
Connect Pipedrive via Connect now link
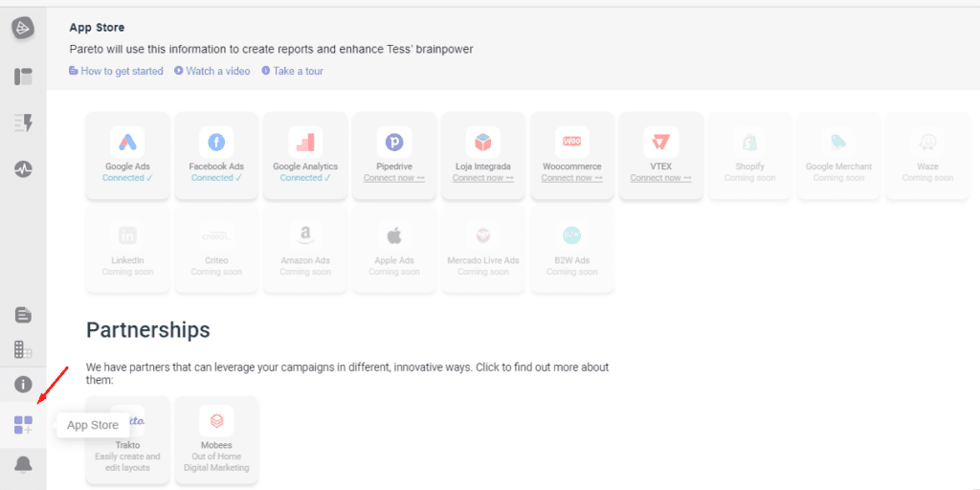coord(394,178)
